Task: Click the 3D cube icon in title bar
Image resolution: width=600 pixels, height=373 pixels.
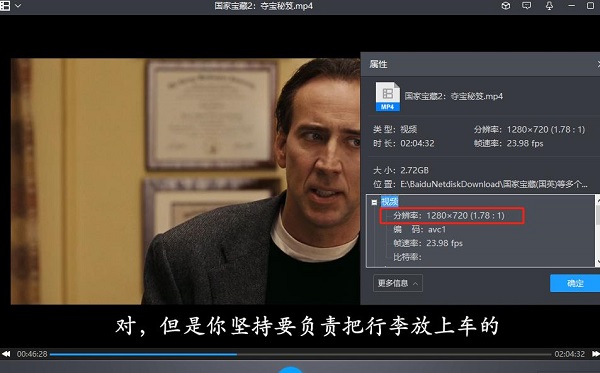Action: pyautogui.click(x=505, y=6)
